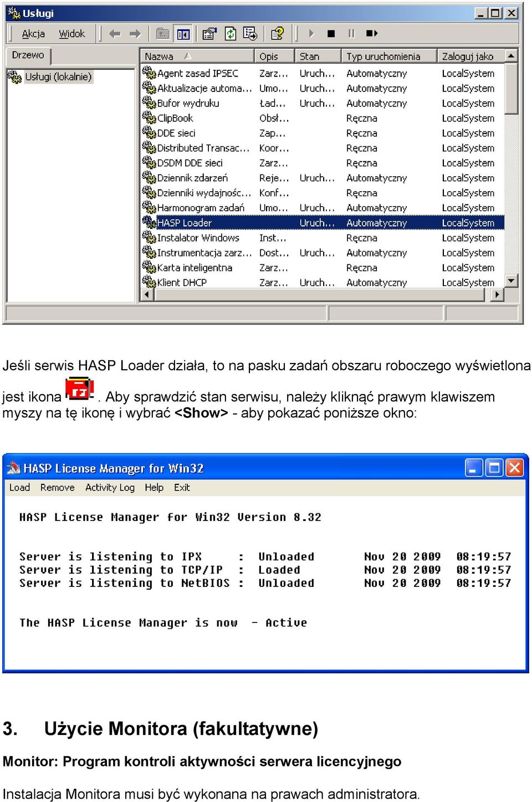Sort by Typ uruchomienia column header
Image resolution: width=532 pixels, height=802 pixels.
[388, 56]
